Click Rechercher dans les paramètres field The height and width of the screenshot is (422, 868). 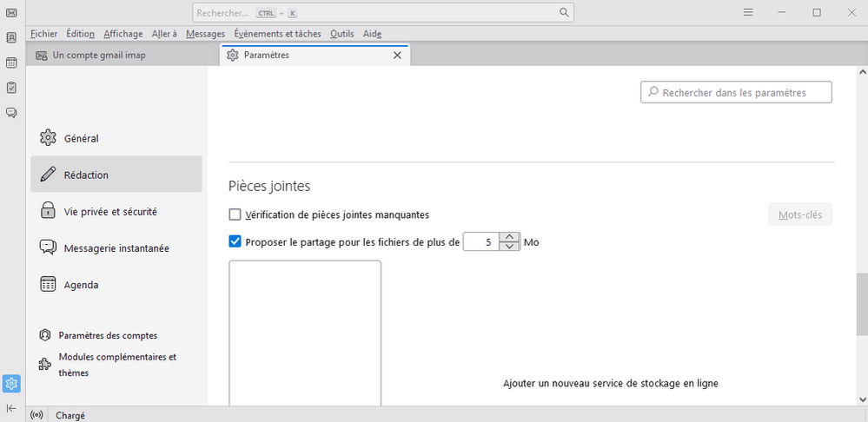[736, 92]
